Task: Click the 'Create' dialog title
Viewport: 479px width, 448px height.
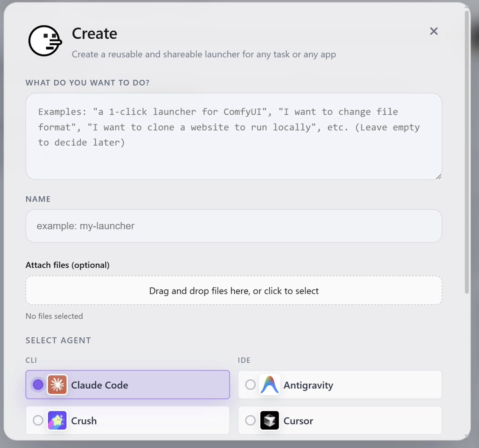Action: click(x=95, y=34)
